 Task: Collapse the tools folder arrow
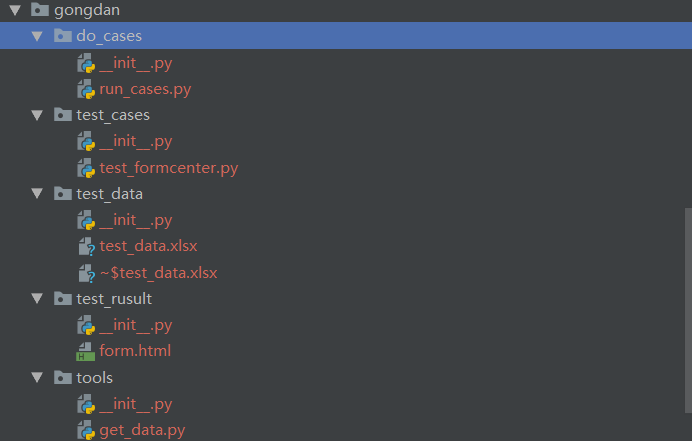pyautogui.click(x=37, y=378)
